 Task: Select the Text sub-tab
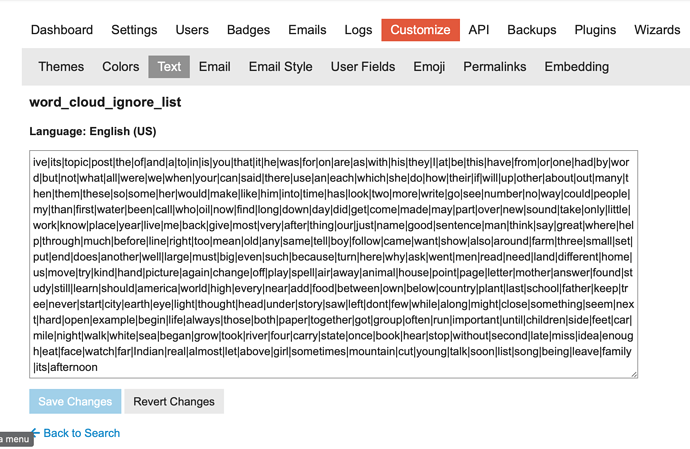pyautogui.click(x=169, y=66)
